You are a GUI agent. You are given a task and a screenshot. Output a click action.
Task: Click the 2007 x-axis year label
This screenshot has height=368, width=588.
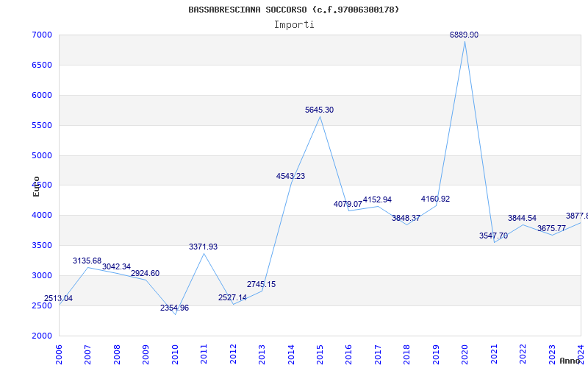87,355
